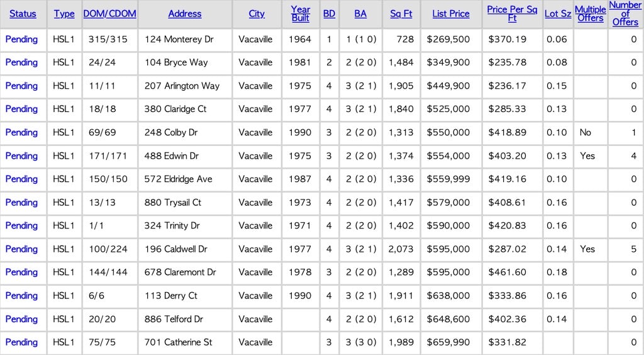This screenshot has height=355, width=644.
Task: Sort by Lot Sz column header
Action: coord(558,14)
